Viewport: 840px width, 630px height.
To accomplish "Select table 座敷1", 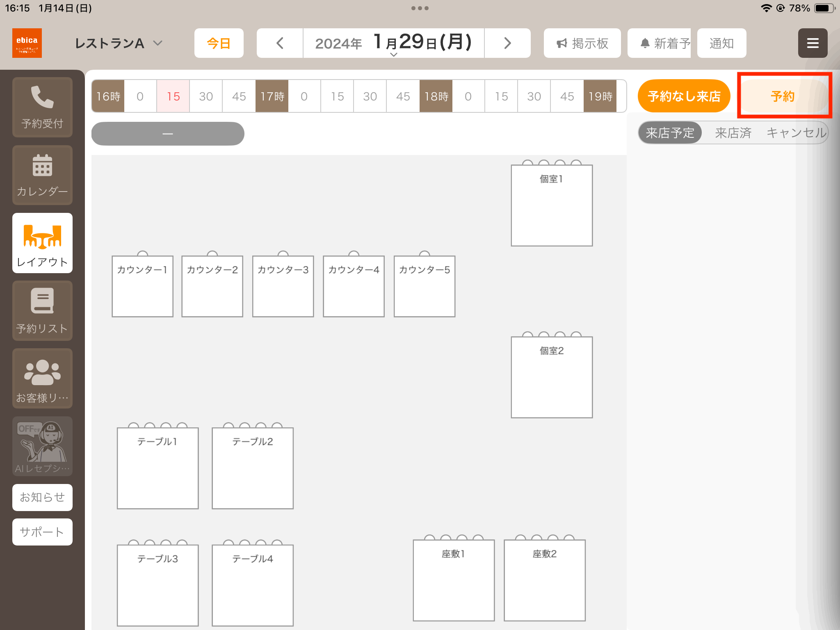I will tap(454, 580).
